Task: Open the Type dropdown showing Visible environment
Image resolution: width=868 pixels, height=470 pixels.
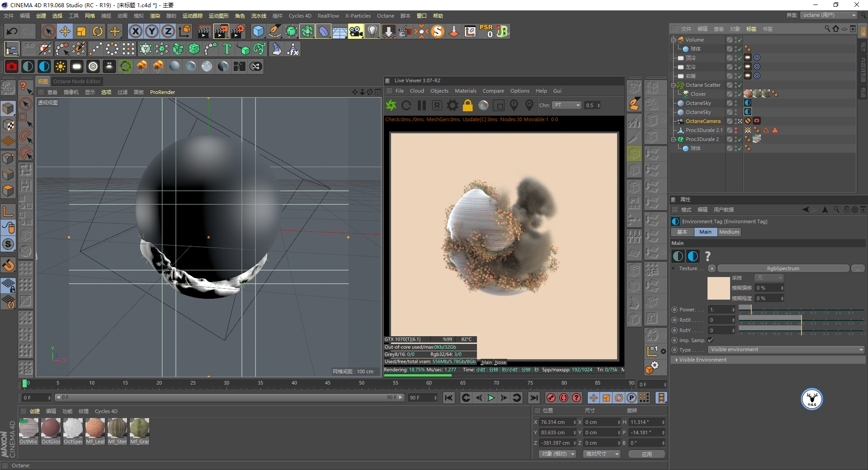Action: pyautogui.click(x=786, y=350)
